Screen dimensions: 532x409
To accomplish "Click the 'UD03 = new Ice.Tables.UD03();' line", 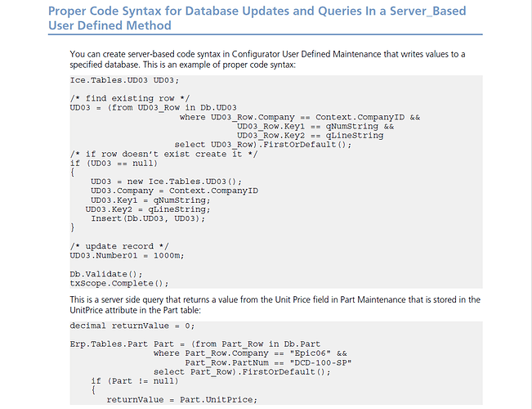I will tap(166, 182).
